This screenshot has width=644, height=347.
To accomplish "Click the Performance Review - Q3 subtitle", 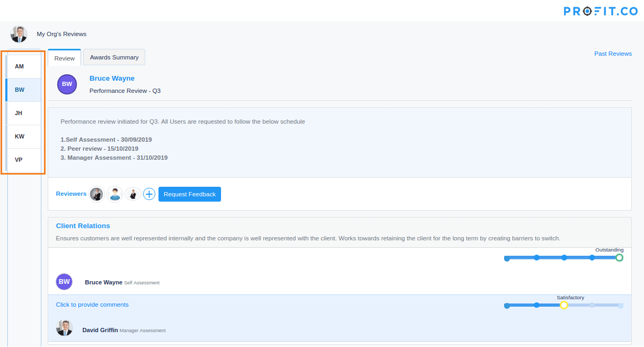I will point(125,91).
